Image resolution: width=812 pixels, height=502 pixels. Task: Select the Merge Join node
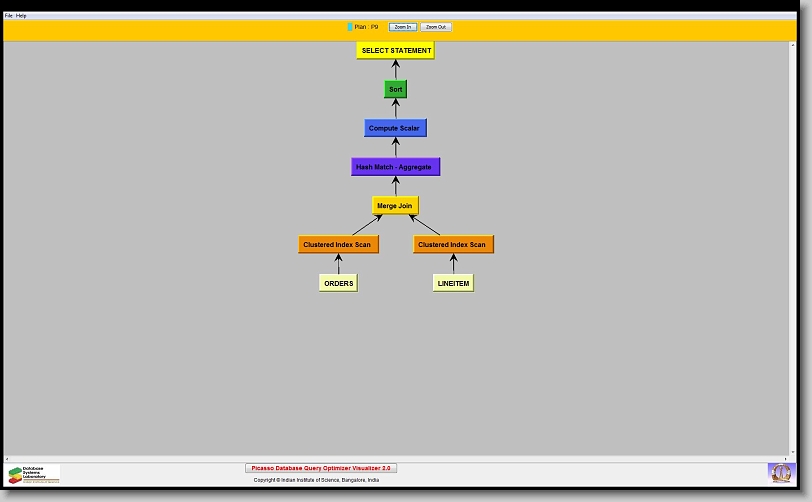(x=395, y=206)
